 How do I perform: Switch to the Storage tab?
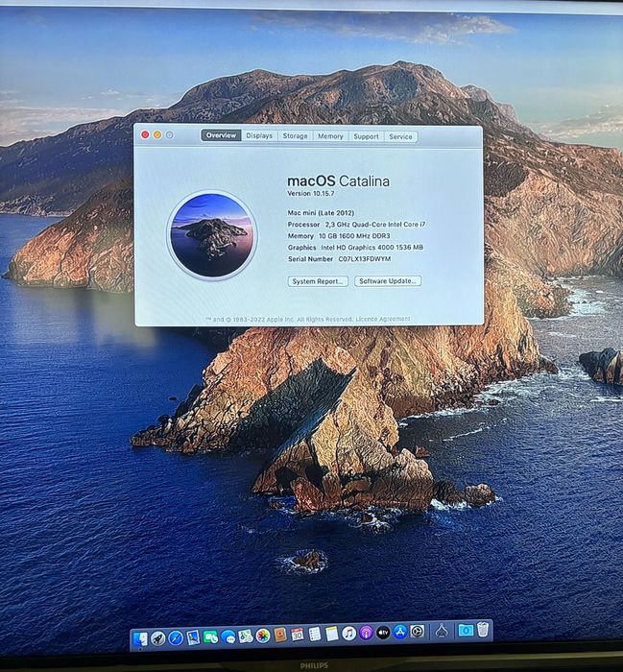295,136
